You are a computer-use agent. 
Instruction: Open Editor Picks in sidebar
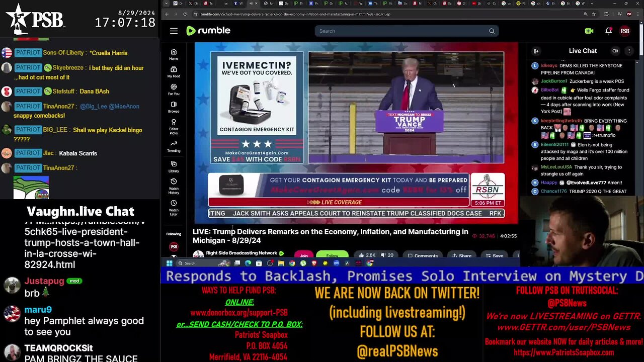174,126
